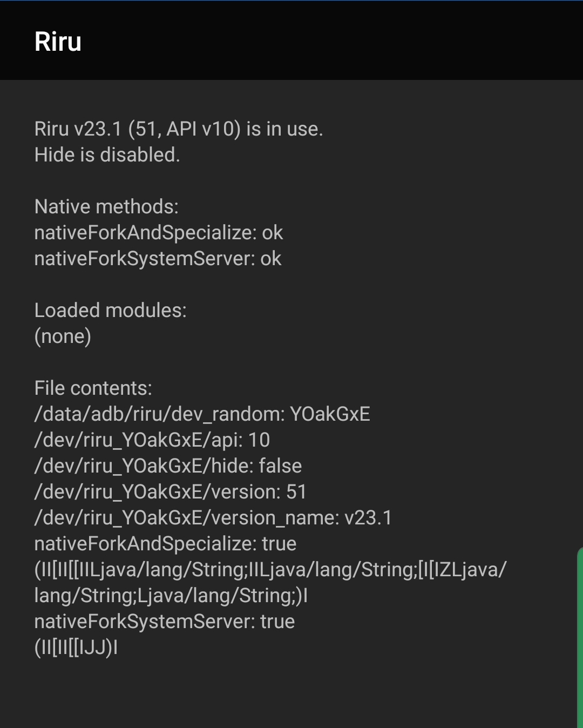This screenshot has width=583, height=728.
Task: Tap the version line 'Riru v23.1 (51, API v10)'
Action: click(178, 130)
